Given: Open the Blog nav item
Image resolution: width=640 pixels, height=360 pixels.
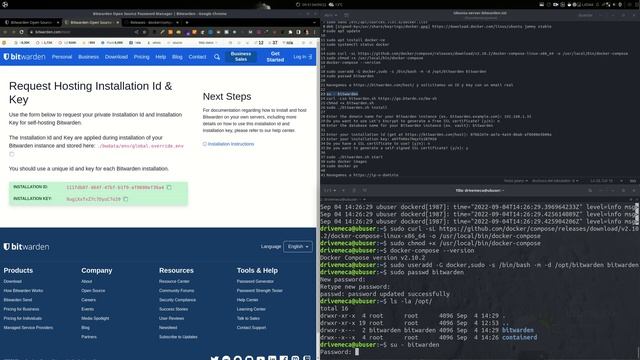Looking at the screenshot, I should [x=177, y=57].
